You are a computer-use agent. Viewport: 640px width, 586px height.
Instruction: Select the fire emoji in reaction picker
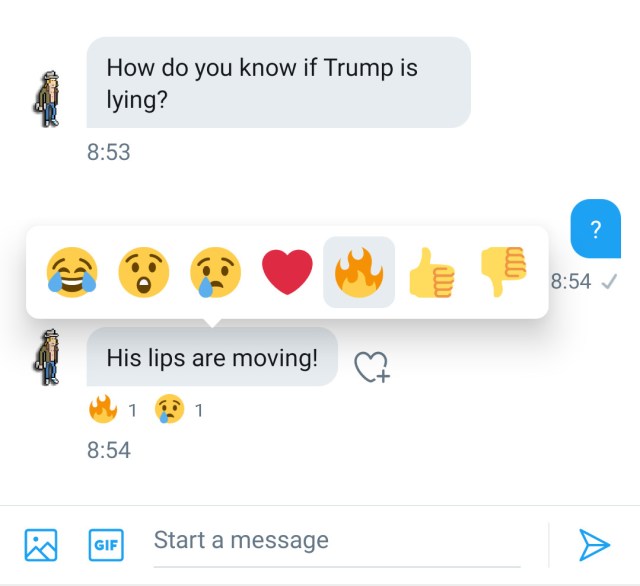359,272
